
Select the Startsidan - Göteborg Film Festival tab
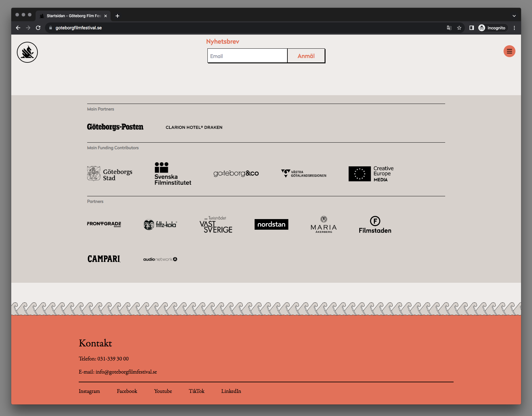73,16
